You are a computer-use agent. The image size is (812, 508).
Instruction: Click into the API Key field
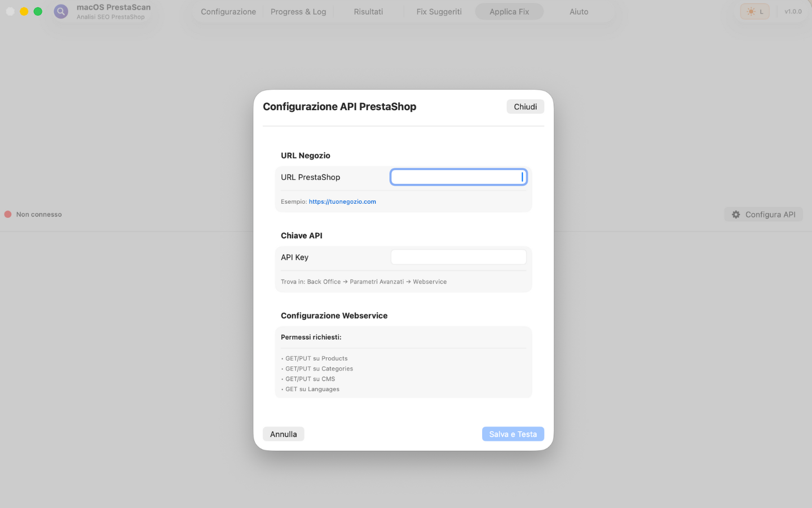click(x=458, y=257)
